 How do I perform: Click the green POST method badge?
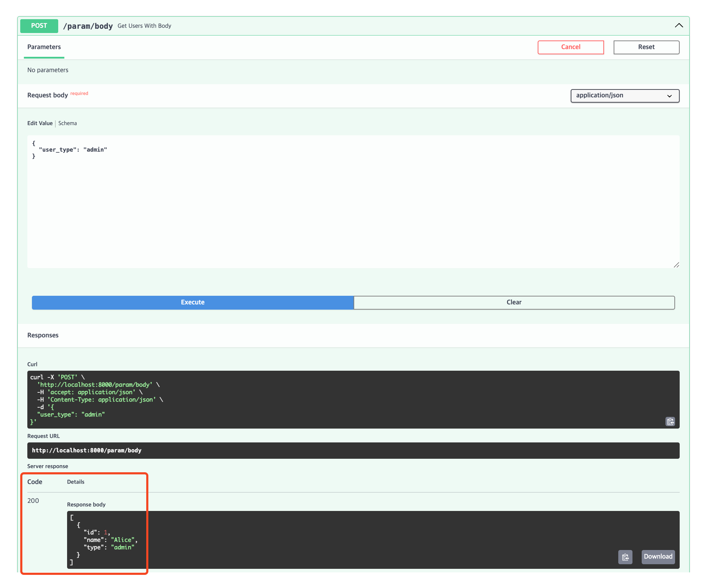39,26
